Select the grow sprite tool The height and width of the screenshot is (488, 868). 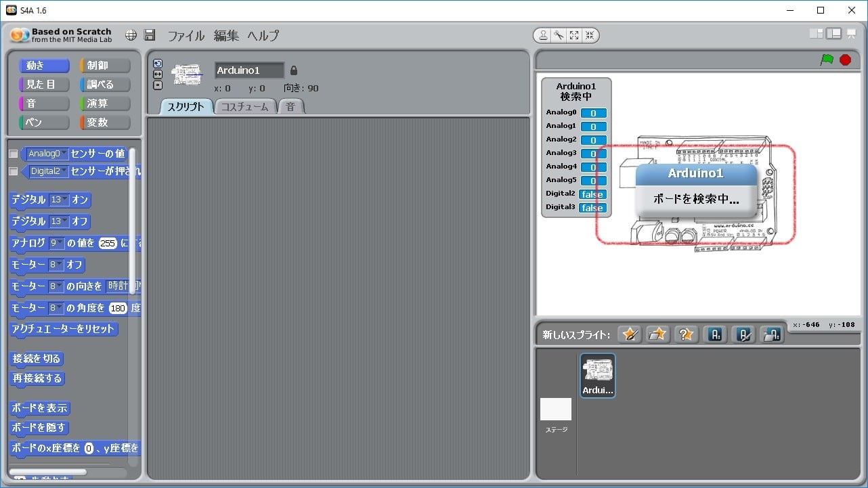pos(574,35)
